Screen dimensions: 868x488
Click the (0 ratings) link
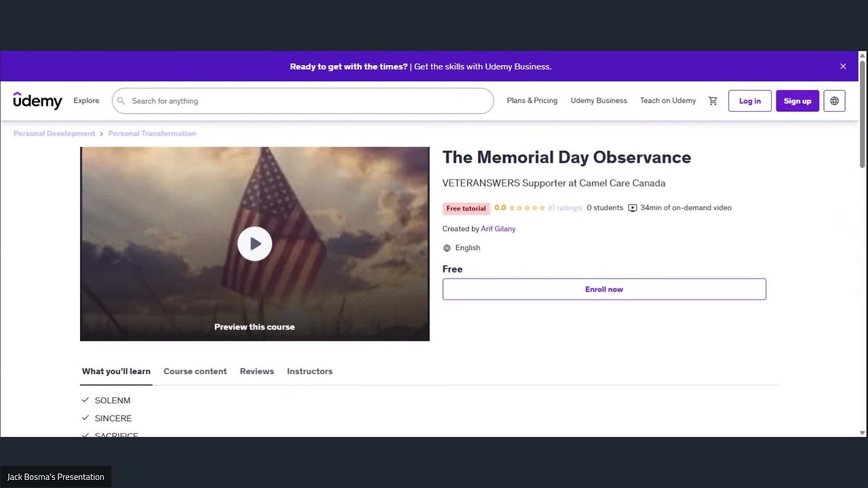click(x=565, y=208)
